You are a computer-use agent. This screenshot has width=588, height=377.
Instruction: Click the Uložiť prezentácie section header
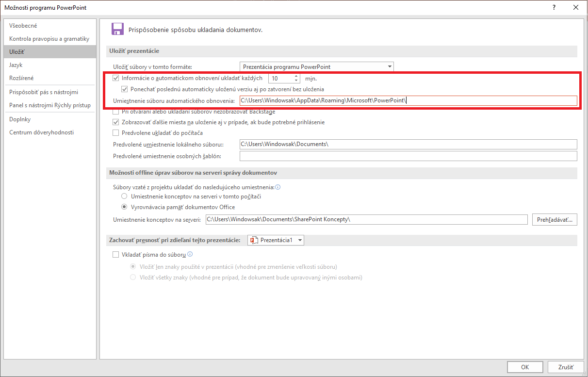coord(134,51)
